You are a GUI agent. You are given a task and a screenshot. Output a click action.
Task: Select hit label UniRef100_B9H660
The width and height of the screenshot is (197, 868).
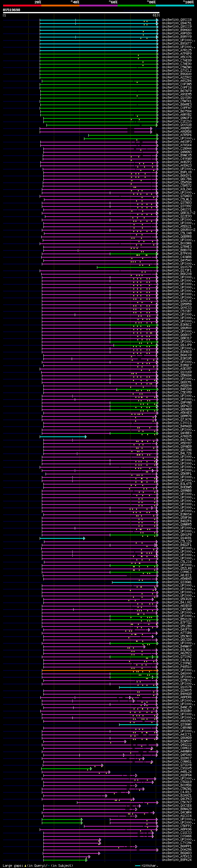pos(177,30)
